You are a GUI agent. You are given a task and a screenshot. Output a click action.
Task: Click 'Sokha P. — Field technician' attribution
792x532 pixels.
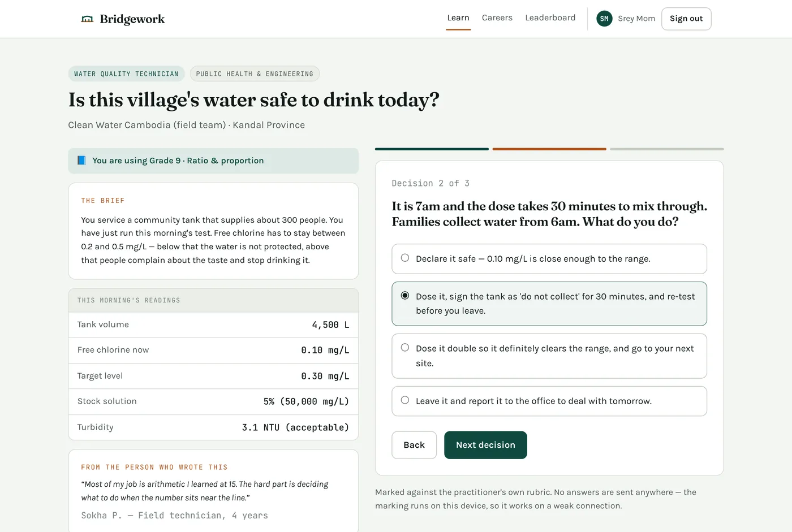point(174,516)
